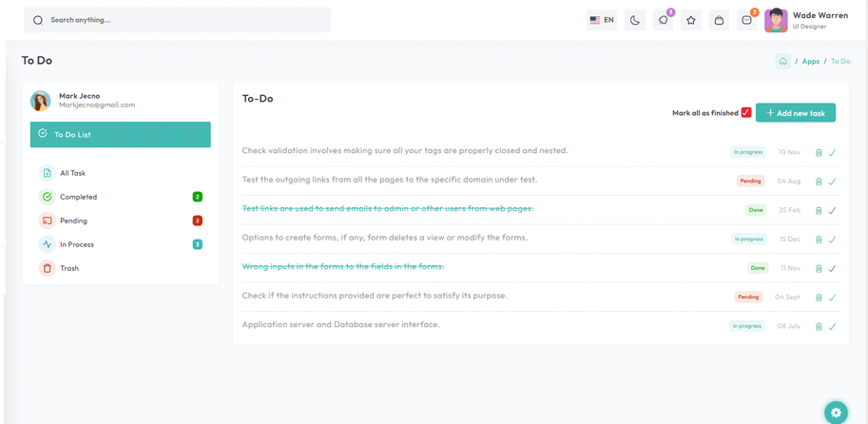Open the EN language dropdown
Image resolution: width=868 pixels, height=424 pixels.
(x=602, y=20)
